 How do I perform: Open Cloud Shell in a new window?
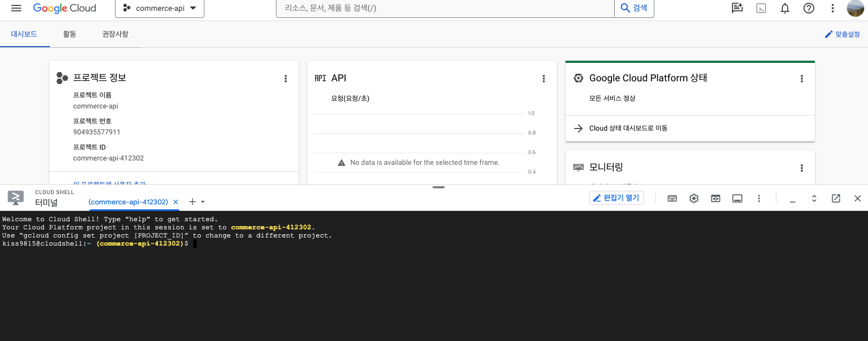836,198
